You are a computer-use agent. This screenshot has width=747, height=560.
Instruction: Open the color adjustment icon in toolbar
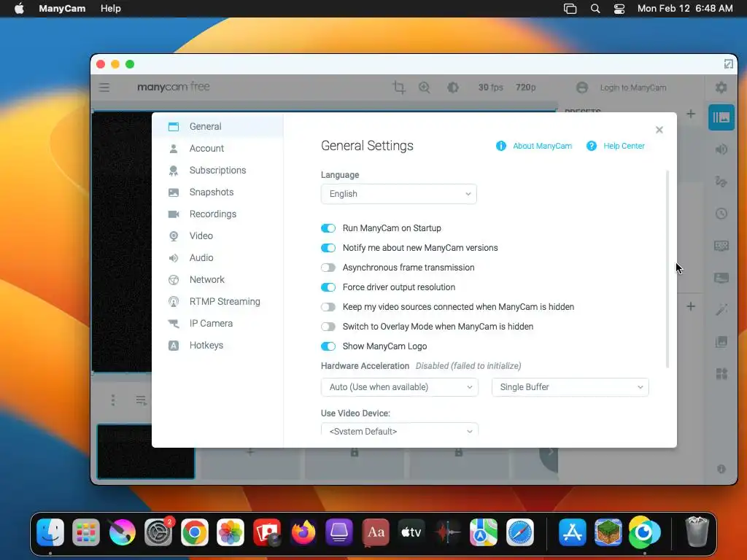point(452,87)
